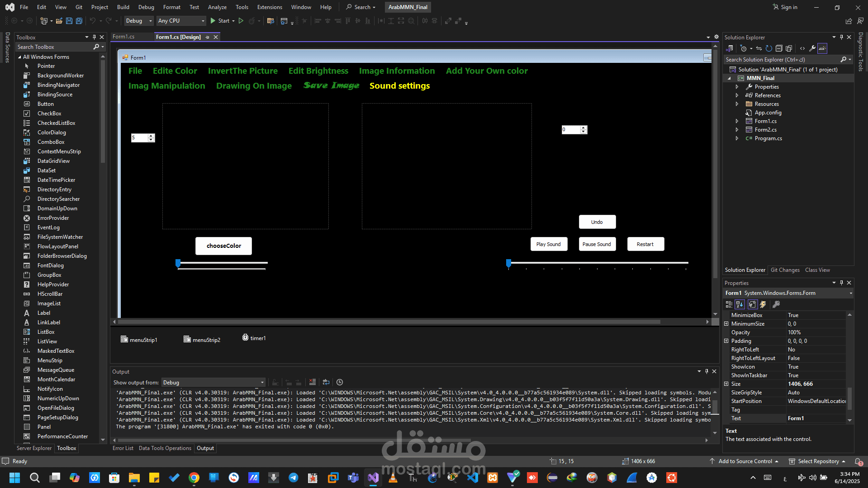The image size is (868, 488).
Task: Toggle timestamps clock icon in Output panel
Action: point(340,382)
